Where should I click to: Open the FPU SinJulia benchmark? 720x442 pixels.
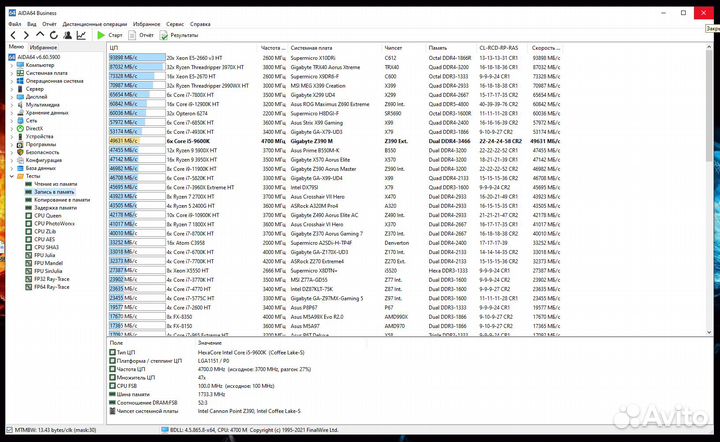click(x=48, y=271)
